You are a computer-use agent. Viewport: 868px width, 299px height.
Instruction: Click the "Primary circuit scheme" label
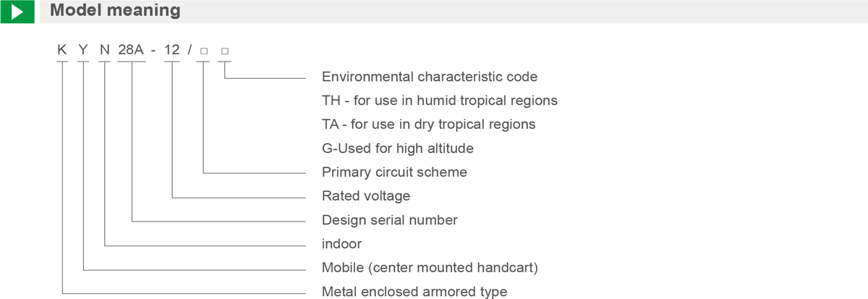pyautogui.click(x=394, y=172)
